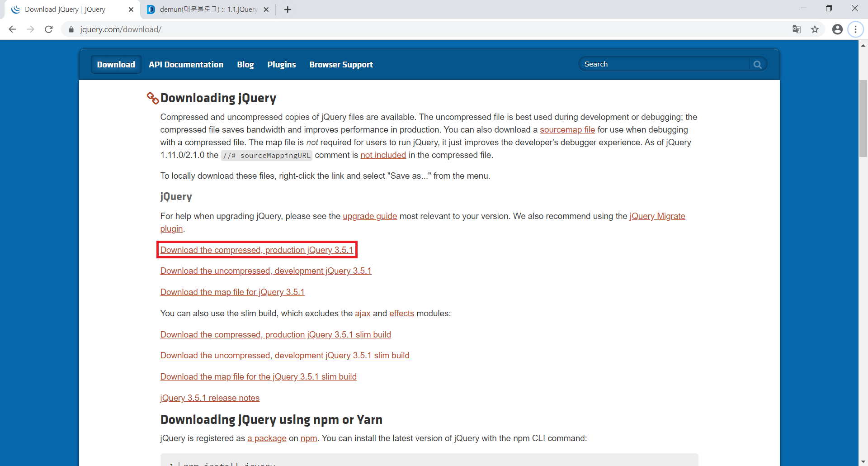Focus the site Search field
The width and height of the screenshot is (868, 466).
pyautogui.click(x=665, y=64)
